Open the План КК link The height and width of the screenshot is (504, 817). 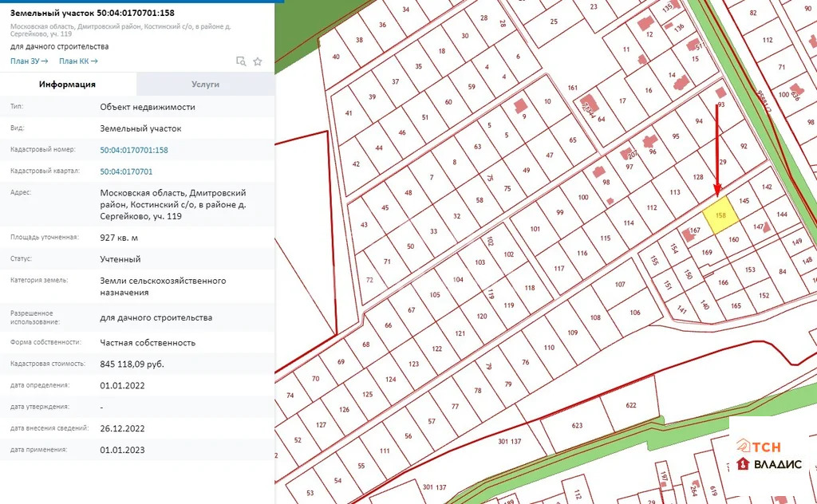(x=78, y=61)
